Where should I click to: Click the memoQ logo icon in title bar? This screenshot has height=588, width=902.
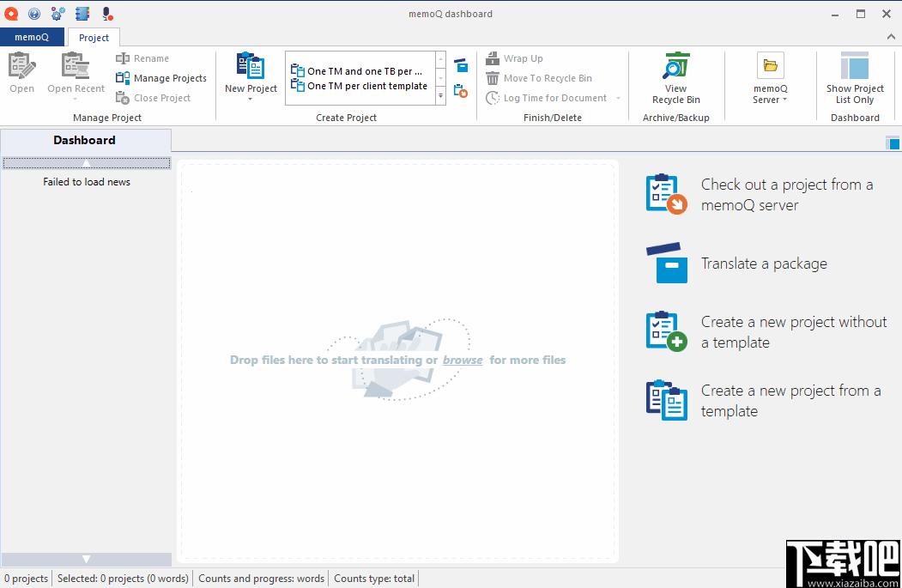[11, 13]
